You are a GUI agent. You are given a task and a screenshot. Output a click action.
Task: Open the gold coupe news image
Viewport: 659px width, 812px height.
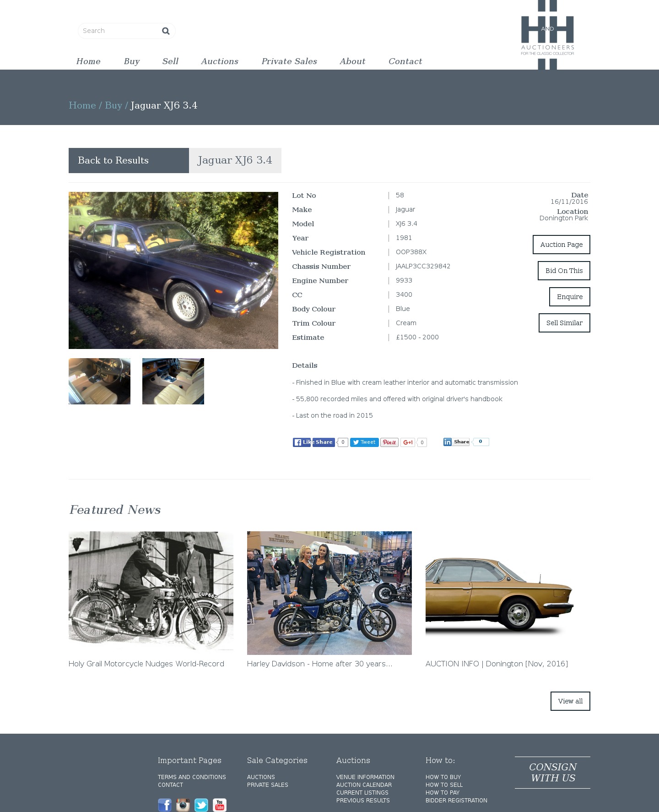(508, 593)
